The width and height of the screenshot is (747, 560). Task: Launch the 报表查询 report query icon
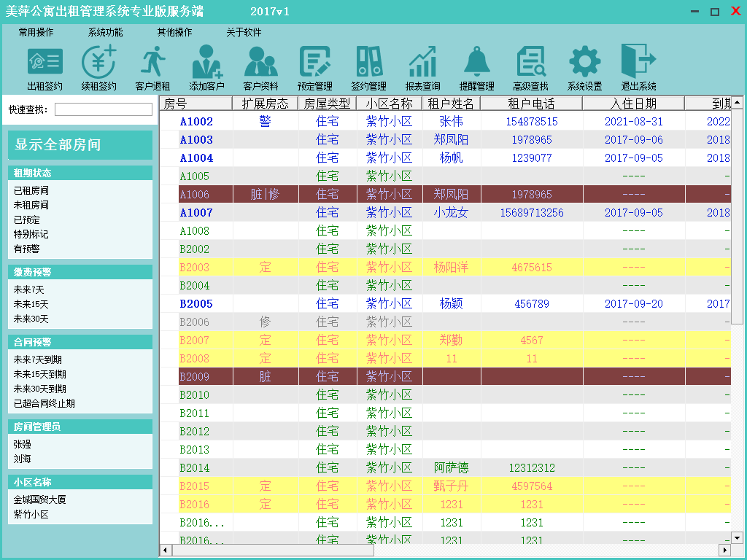pyautogui.click(x=422, y=63)
